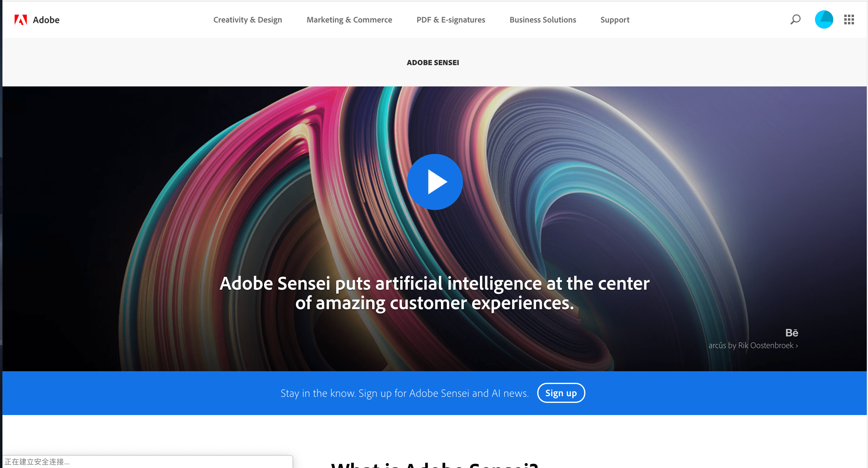Click the arcūs by Rik Oostenbroek link

click(752, 345)
